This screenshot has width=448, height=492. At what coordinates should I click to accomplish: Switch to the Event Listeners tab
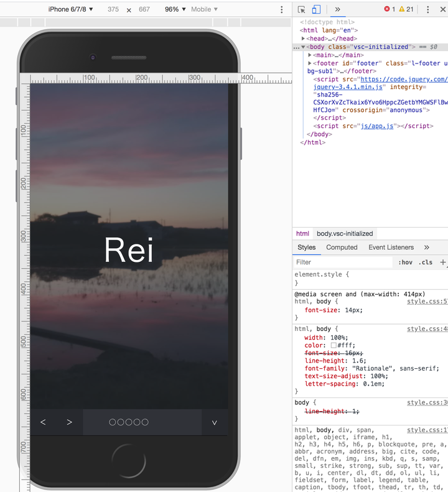tap(391, 248)
